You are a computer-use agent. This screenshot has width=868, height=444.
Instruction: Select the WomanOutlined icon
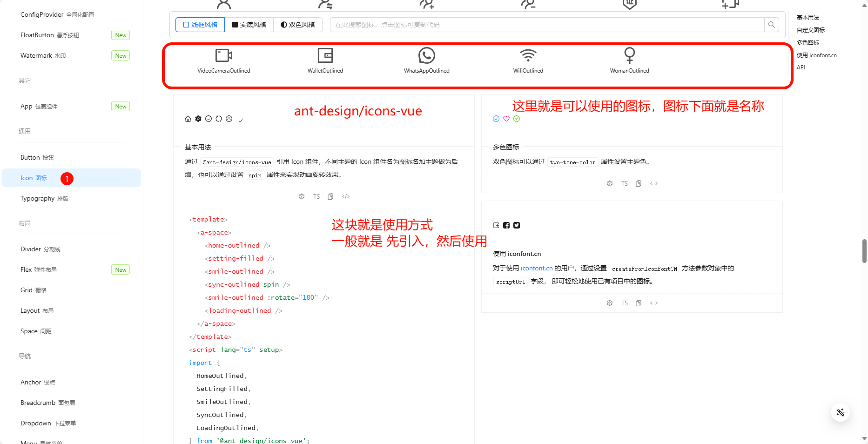tap(629, 61)
